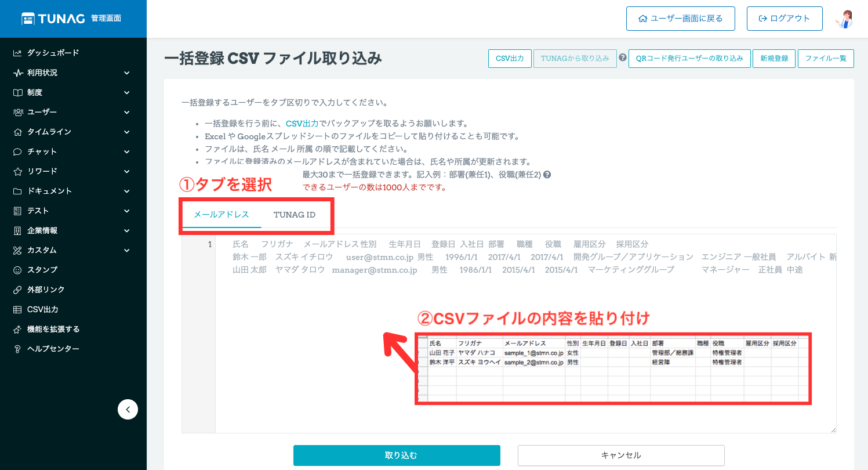Click the ユーザー people icon

pyautogui.click(x=17, y=112)
